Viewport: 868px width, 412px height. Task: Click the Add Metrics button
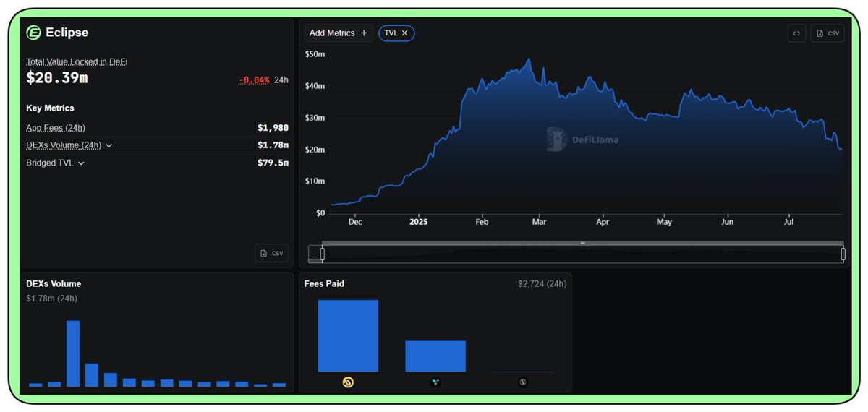(338, 33)
